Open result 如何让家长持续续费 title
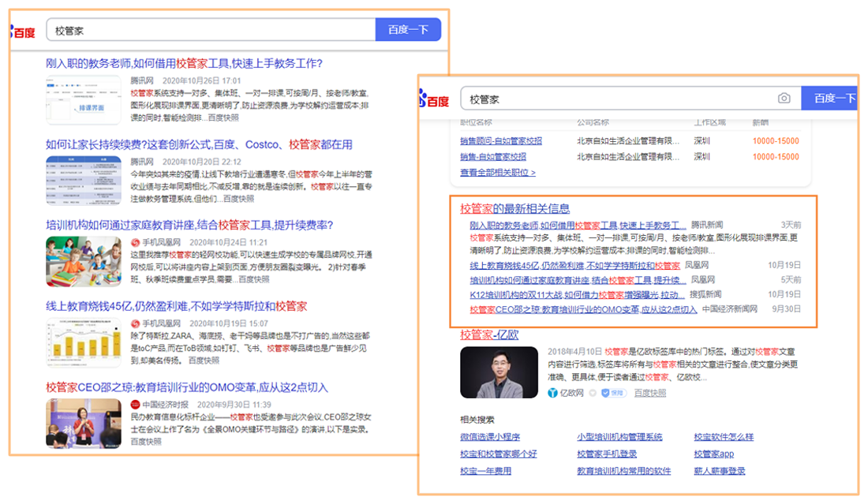 pyautogui.click(x=199, y=144)
